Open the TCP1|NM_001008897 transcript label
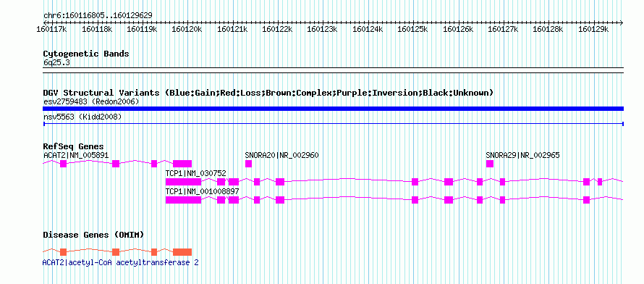This screenshot has width=644, height=284. click(x=202, y=191)
